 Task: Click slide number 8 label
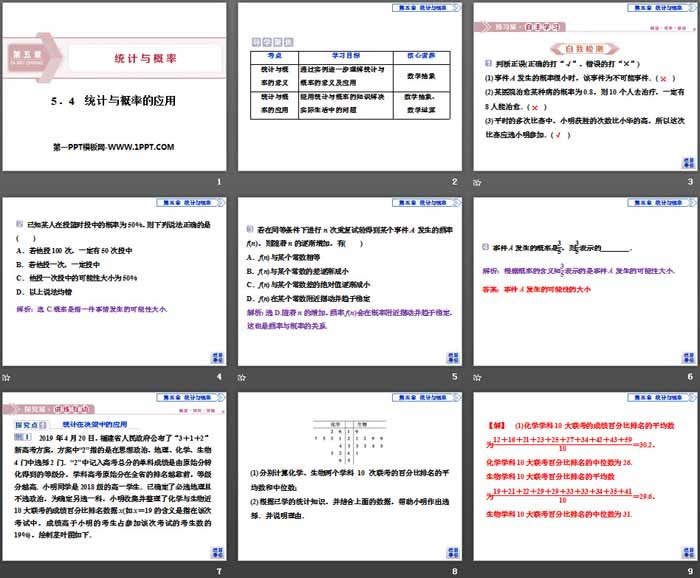454,571
